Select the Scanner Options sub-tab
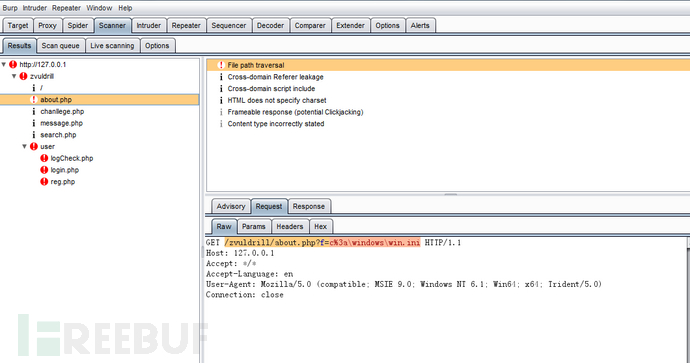Screen dimensions: 690x363 157,46
